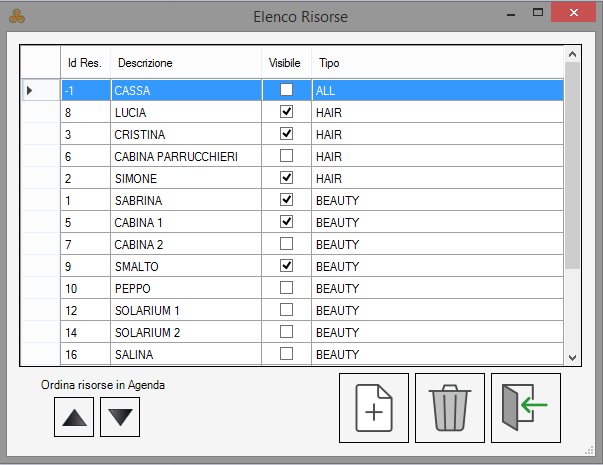Image resolution: width=603 pixels, height=465 pixels.
Task: Toggle Visibile checkbox for SMALTO row
Action: [x=287, y=266]
